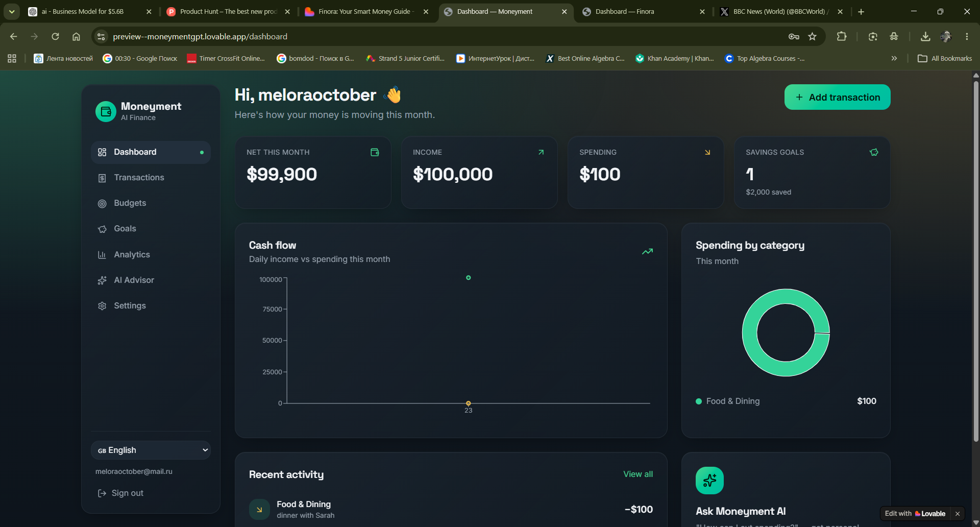Click the meloraoctober@mail.ru email text
The width and height of the screenshot is (980, 527).
[x=134, y=471]
